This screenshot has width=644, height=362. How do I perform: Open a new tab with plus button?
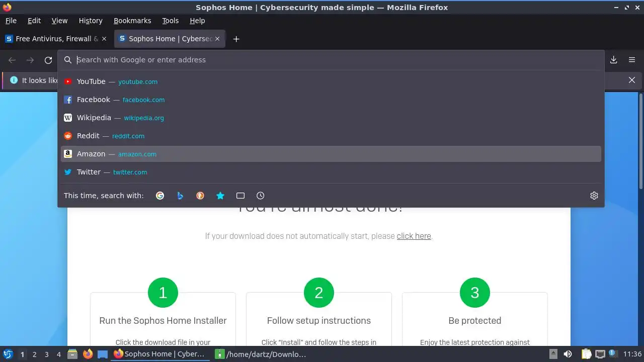236,39
